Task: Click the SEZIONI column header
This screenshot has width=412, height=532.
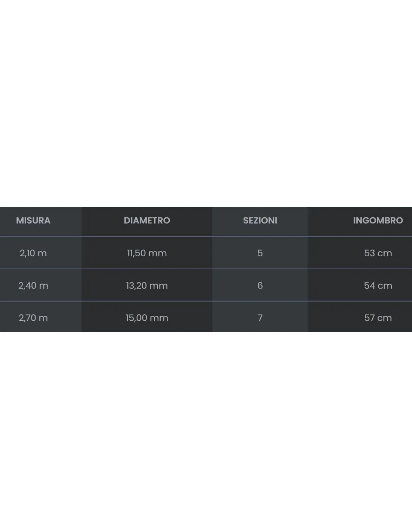Action: tap(260, 220)
